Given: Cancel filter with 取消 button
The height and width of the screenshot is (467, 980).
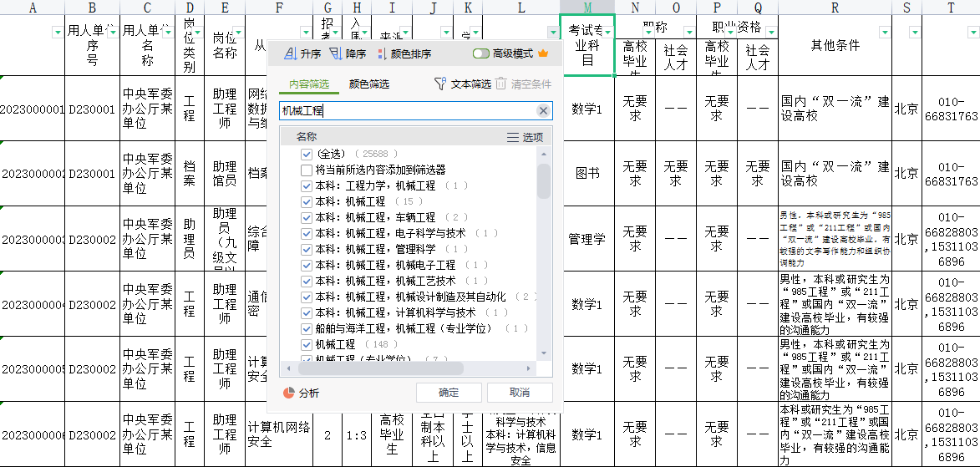Looking at the screenshot, I should coord(520,393).
